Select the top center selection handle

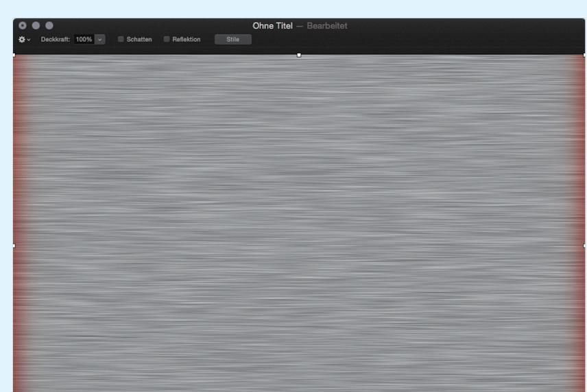[299, 56]
